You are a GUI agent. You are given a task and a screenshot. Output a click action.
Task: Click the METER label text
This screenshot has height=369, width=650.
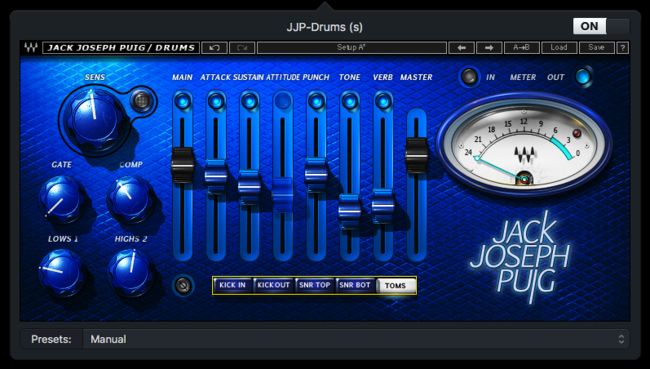click(x=523, y=77)
